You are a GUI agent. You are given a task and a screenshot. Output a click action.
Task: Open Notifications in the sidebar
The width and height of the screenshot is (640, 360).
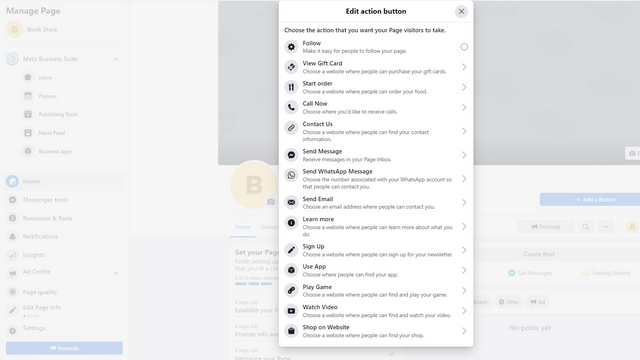point(40,237)
